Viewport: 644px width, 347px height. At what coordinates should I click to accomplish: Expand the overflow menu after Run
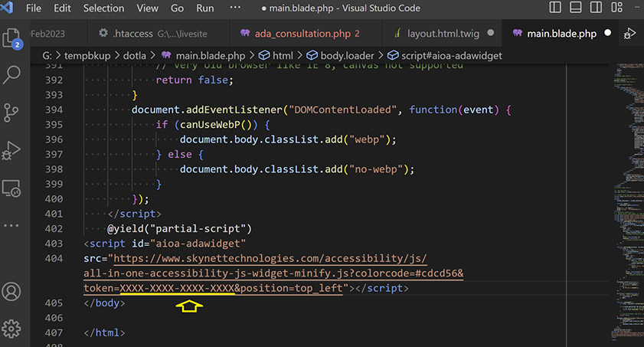pyautogui.click(x=235, y=8)
